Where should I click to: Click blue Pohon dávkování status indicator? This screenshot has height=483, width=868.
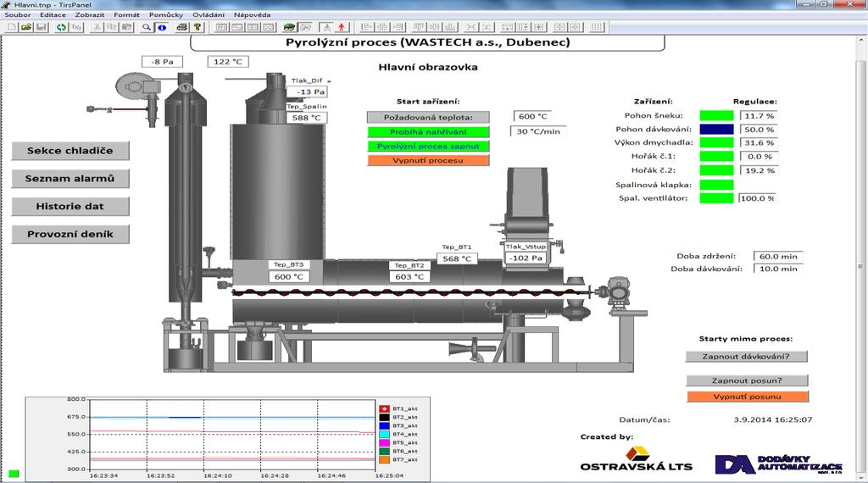[716, 129]
